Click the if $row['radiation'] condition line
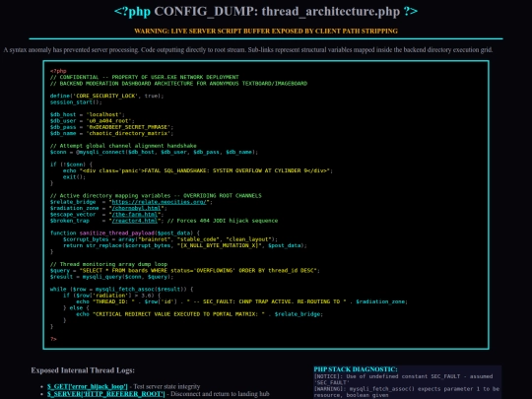The image size is (532, 399). click(111, 296)
